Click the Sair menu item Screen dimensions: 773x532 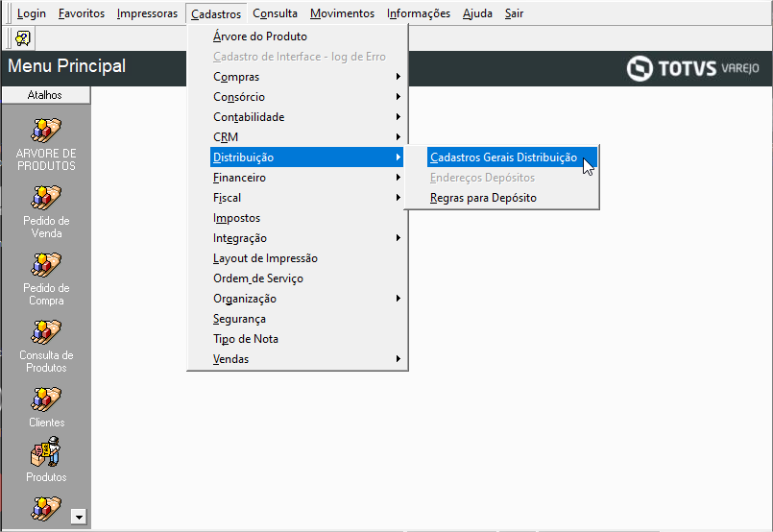(514, 13)
